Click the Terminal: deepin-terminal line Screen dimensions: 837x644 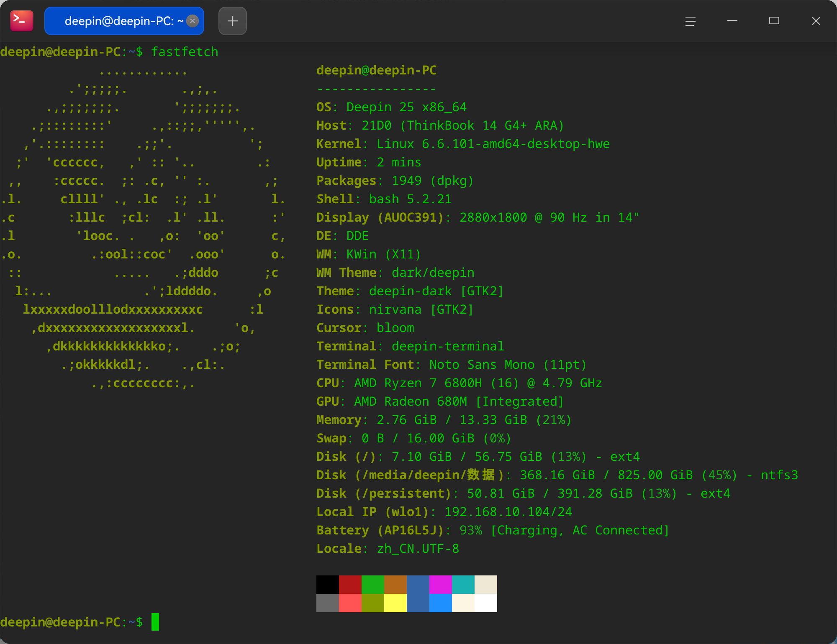pyautogui.click(x=410, y=346)
